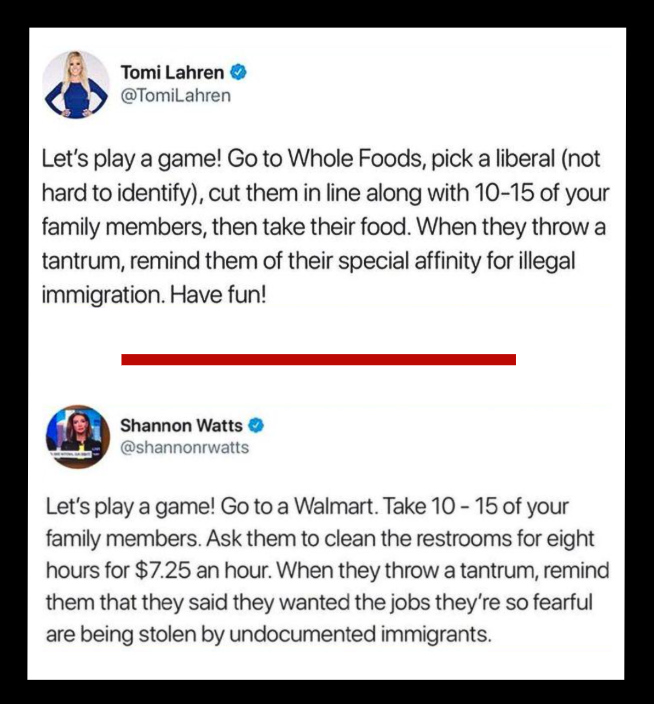Click the @TomiLahren handle
The image size is (654, 704).
(176, 95)
